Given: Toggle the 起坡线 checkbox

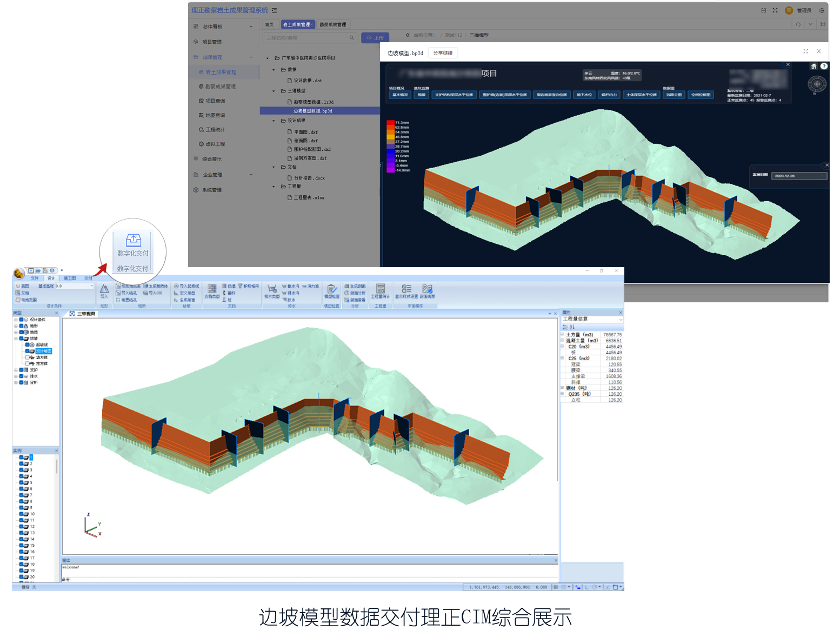Looking at the screenshot, I should pyautogui.click(x=28, y=344).
